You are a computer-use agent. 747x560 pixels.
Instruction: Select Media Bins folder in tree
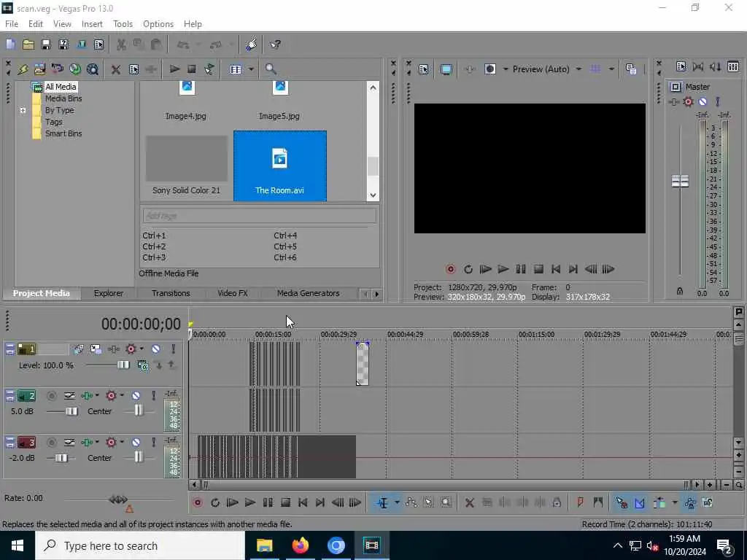(x=63, y=98)
